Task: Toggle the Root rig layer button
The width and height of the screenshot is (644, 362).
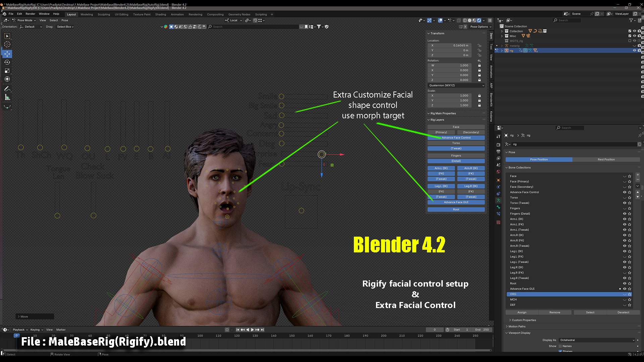Action: 456,209
